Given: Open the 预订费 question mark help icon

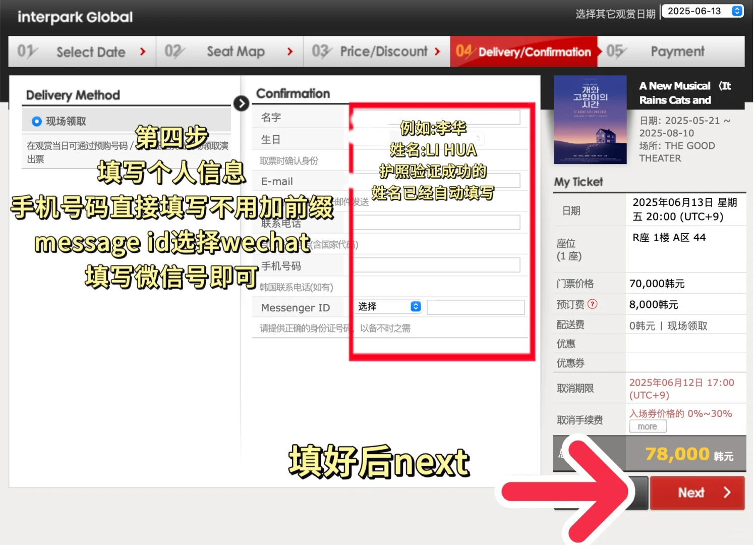Looking at the screenshot, I should tap(594, 304).
